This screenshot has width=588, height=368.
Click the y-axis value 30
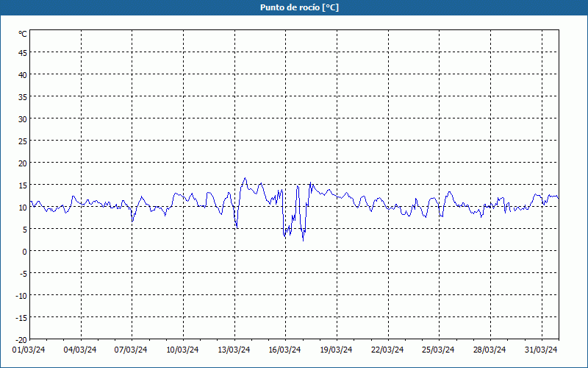(x=23, y=119)
